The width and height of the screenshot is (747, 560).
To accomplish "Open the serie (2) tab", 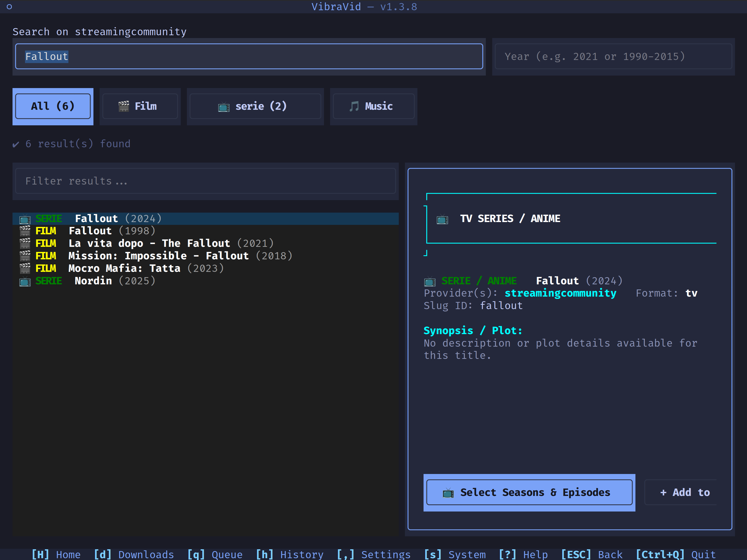I will click(255, 107).
